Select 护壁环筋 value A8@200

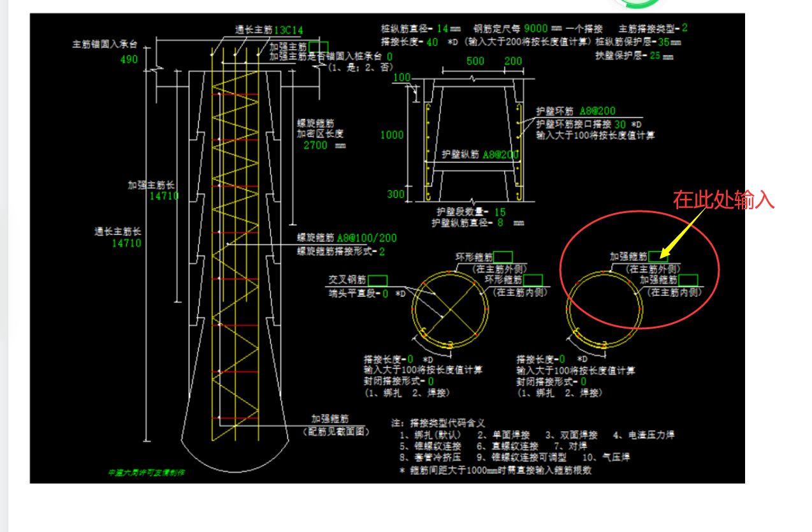coord(597,112)
